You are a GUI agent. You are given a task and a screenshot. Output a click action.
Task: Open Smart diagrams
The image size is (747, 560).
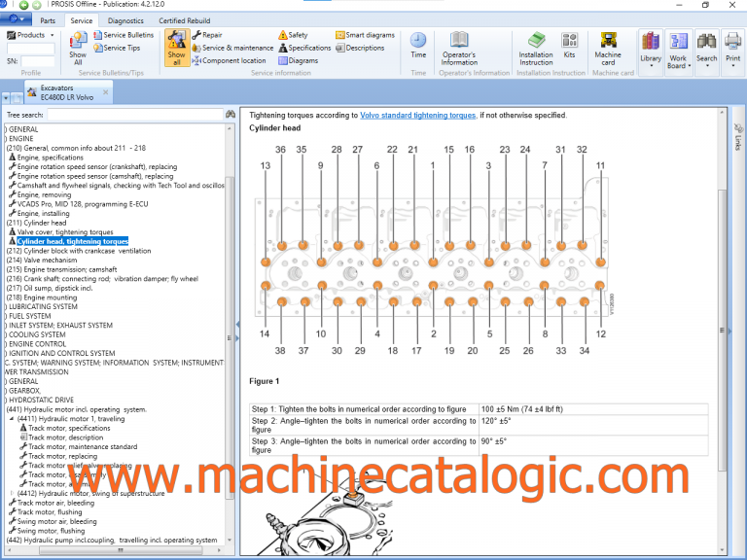[x=366, y=35]
